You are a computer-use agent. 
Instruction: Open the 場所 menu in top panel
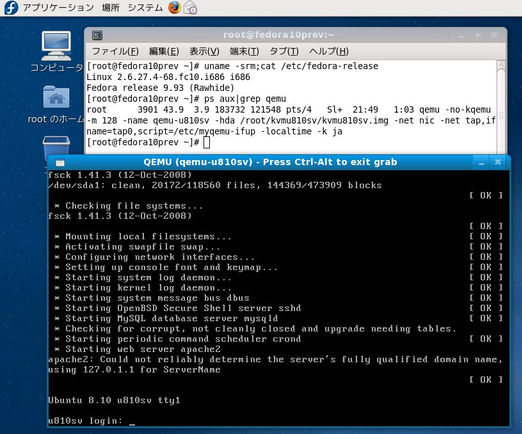[110, 7]
